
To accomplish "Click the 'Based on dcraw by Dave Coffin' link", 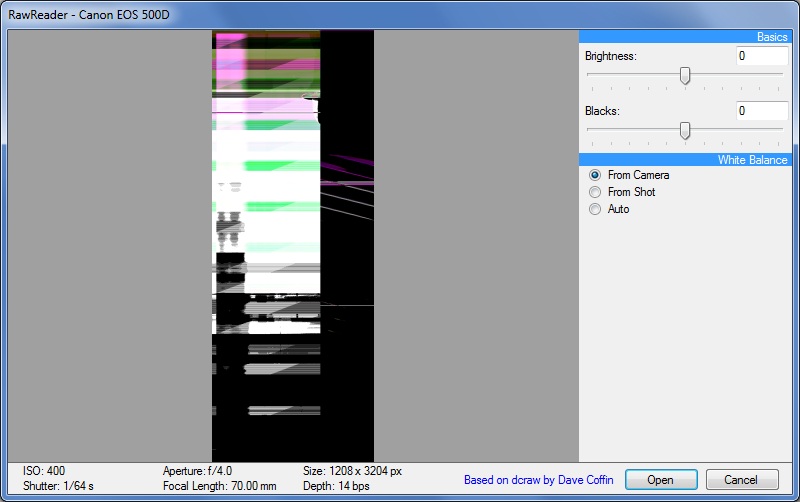I will click(x=539, y=480).
